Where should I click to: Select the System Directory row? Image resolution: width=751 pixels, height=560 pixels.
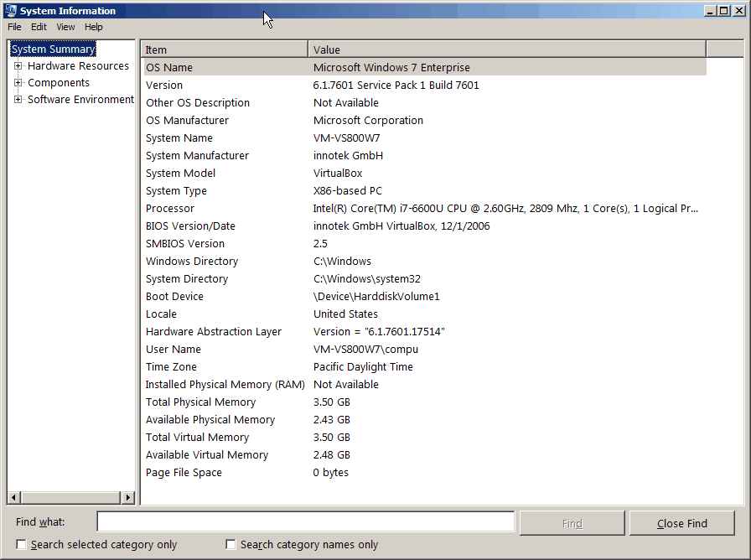point(425,279)
